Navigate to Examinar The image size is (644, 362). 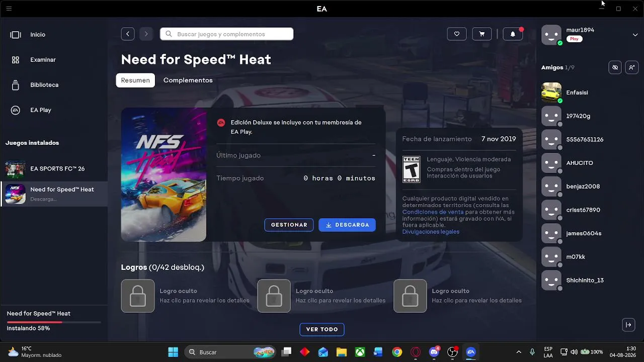click(x=43, y=60)
